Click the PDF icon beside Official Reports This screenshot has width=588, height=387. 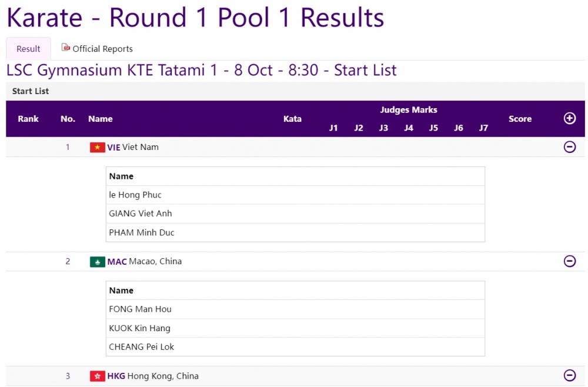click(66, 48)
